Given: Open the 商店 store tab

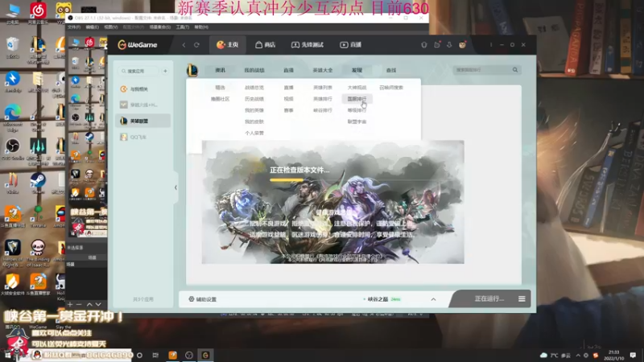Looking at the screenshot, I should 266,45.
